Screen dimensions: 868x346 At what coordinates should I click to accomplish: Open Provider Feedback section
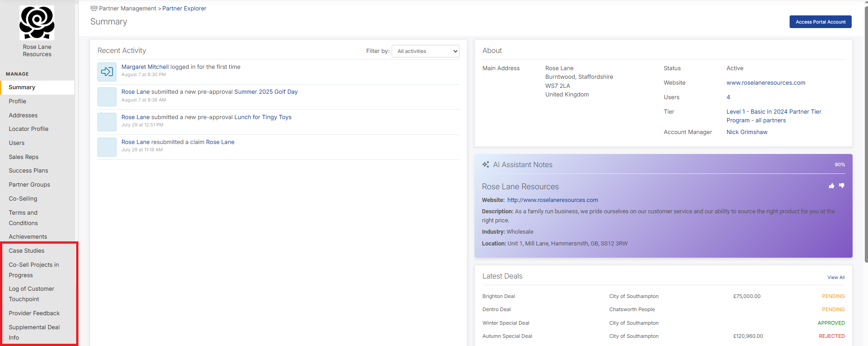pyautogui.click(x=34, y=313)
